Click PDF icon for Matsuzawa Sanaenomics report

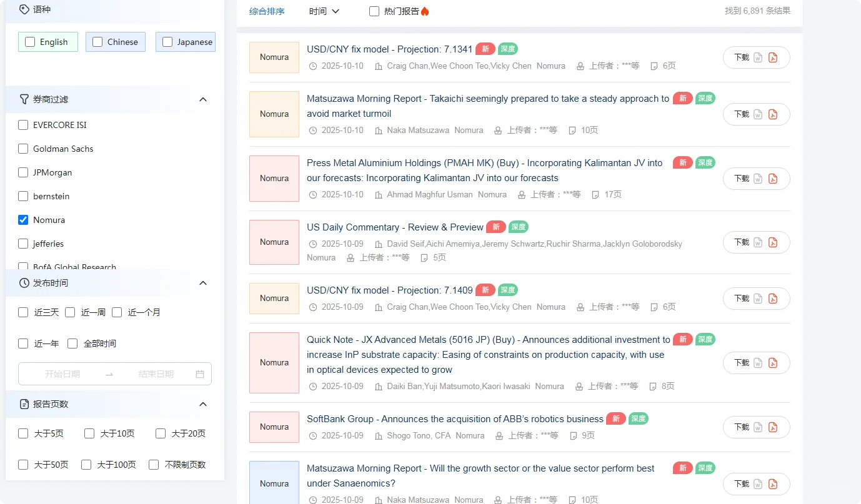click(x=773, y=484)
